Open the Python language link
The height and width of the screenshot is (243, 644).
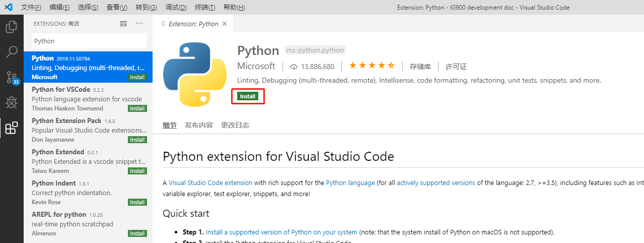point(350,183)
